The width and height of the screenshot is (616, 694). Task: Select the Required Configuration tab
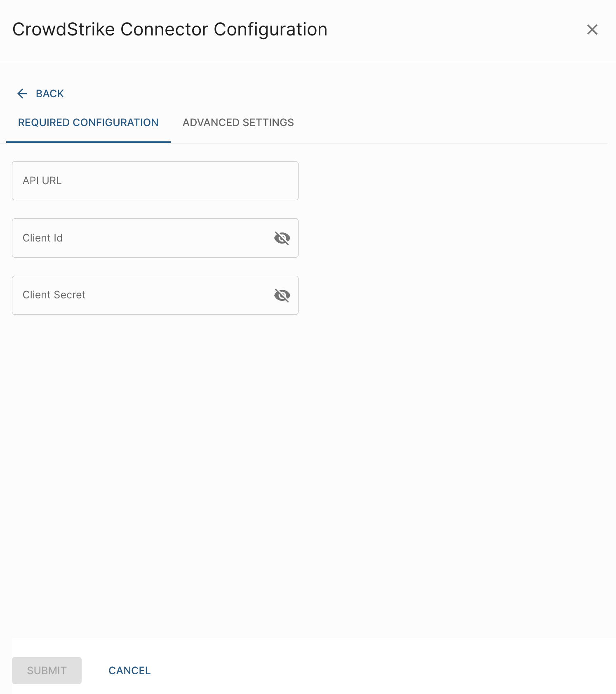click(88, 122)
